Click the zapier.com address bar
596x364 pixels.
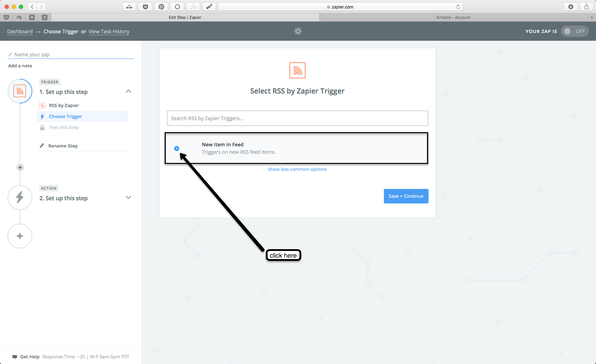[340, 7]
